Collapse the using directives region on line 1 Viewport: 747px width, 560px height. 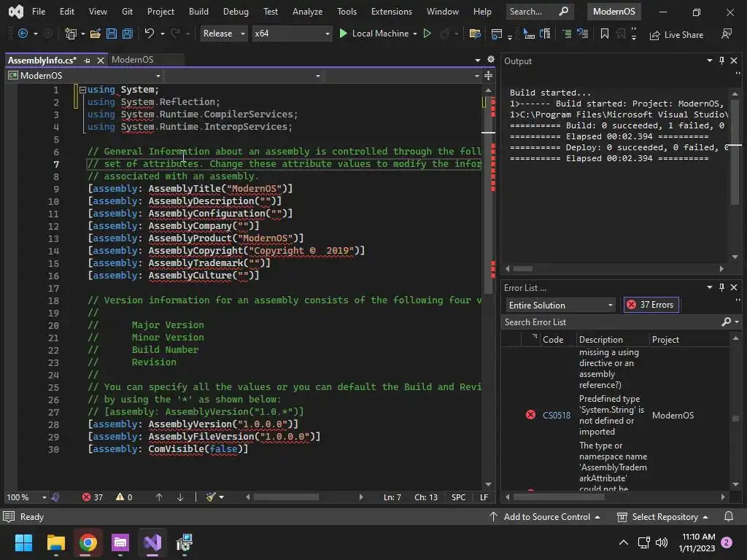point(82,90)
